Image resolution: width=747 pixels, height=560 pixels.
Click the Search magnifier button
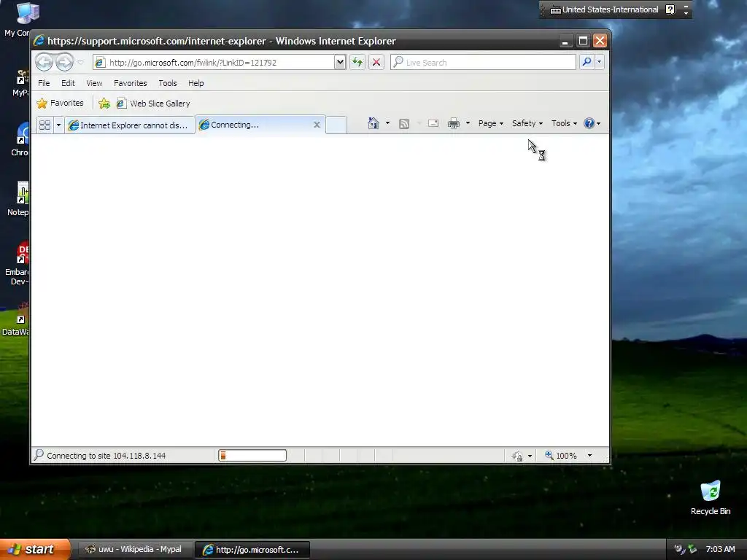(587, 62)
